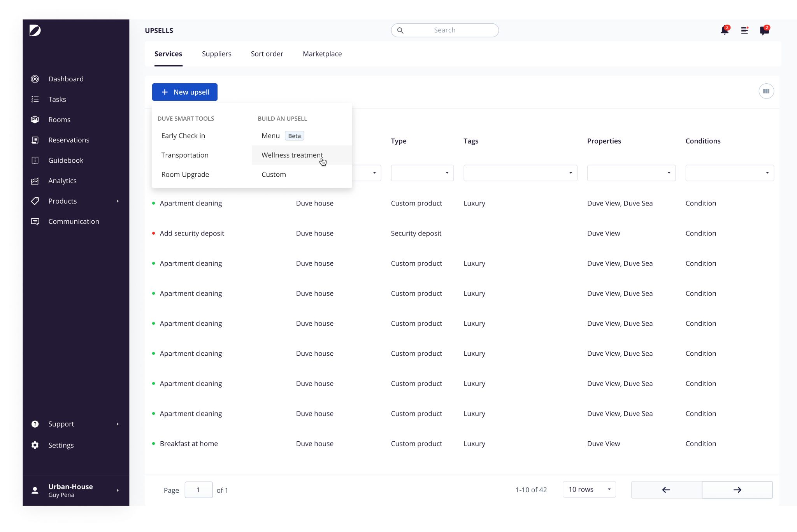Viewport: 797px width, 532px height.
Task: Open the Tags filter dropdown
Action: (x=520, y=173)
